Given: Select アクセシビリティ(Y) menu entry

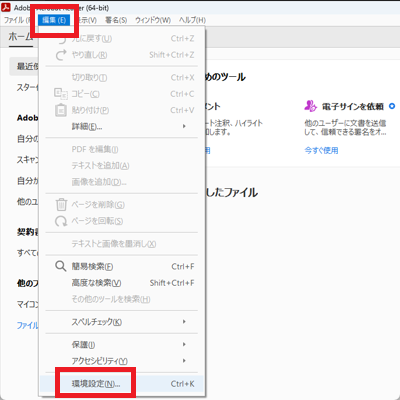Looking at the screenshot, I should pyautogui.click(x=122, y=361).
